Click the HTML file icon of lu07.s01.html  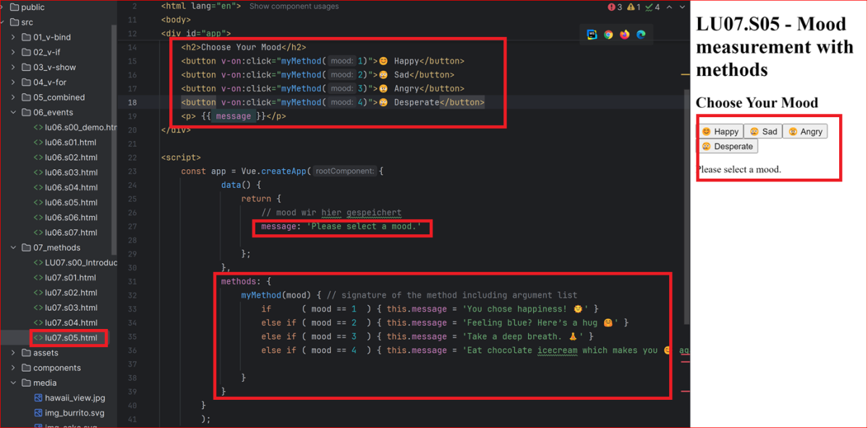tap(38, 278)
